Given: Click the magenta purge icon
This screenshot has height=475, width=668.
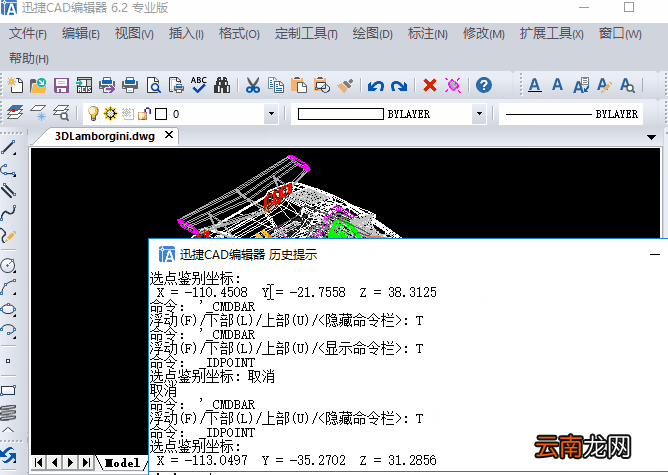Looking at the screenshot, I should 453,85.
